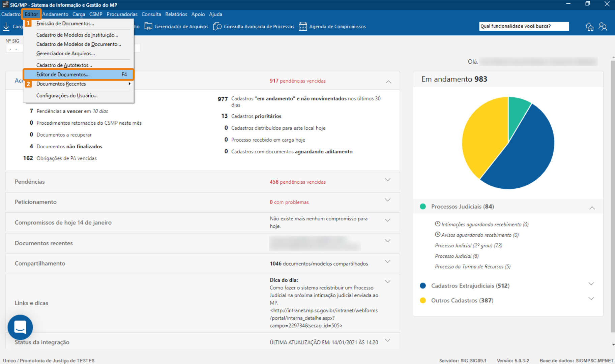Expand Cadastros Extrajudiciais category
This screenshot has height=364, width=615.
pos(591,284)
